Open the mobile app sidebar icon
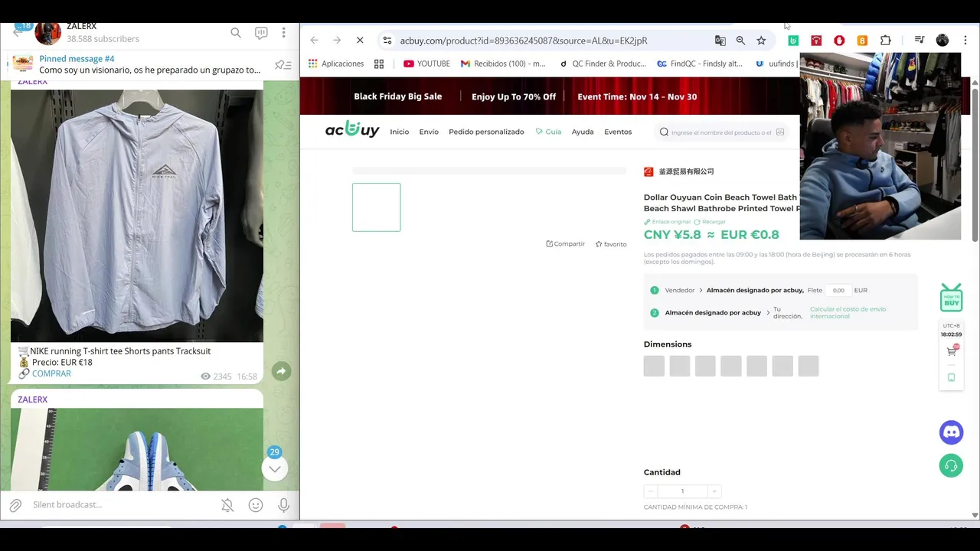The width and height of the screenshot is (980, 551). tap(952, 377)
